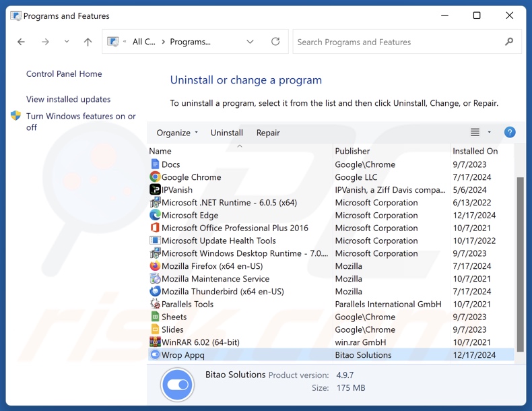
Task: Open Help with the question mark icon
Action: coord(510,132)
